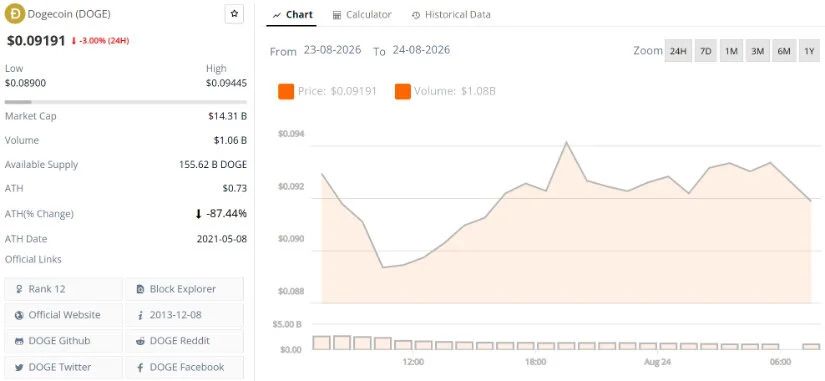This screenshot has height=381, width=825.
Task: Click the Dogecoin (DOGE) title text
Action: (x=69, y=14)
